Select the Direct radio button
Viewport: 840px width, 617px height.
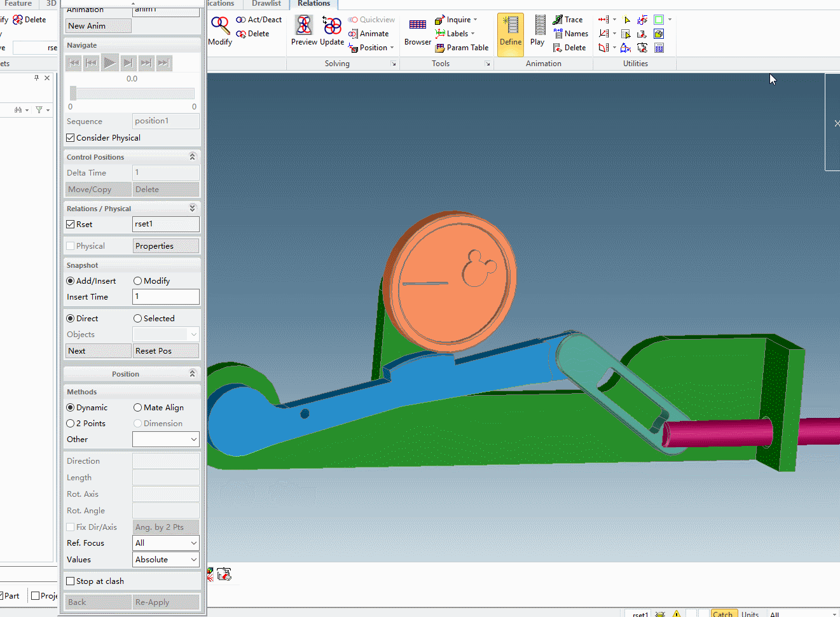[71, 318]
